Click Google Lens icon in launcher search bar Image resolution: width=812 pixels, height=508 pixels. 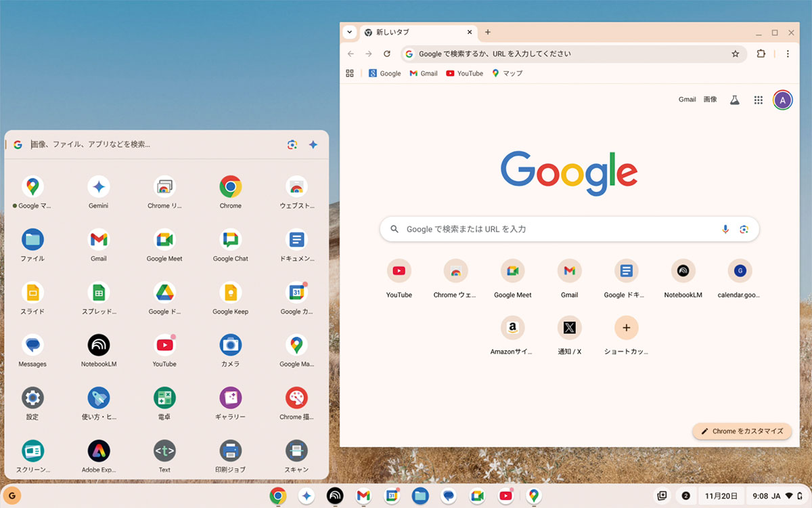292,144
